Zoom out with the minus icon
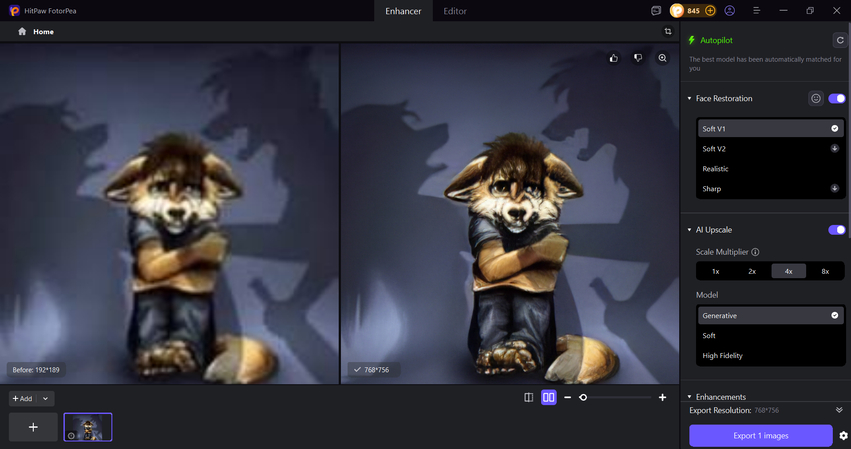Image resolution: width=851 pixels, height=449 pixels. (567, 397)
